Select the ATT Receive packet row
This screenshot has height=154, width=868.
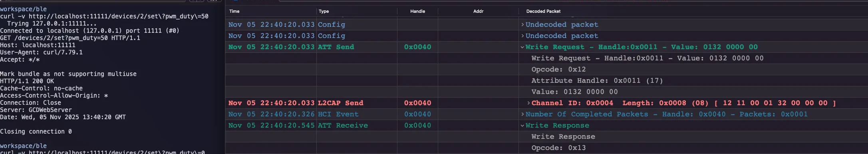(x=546, y=125)
